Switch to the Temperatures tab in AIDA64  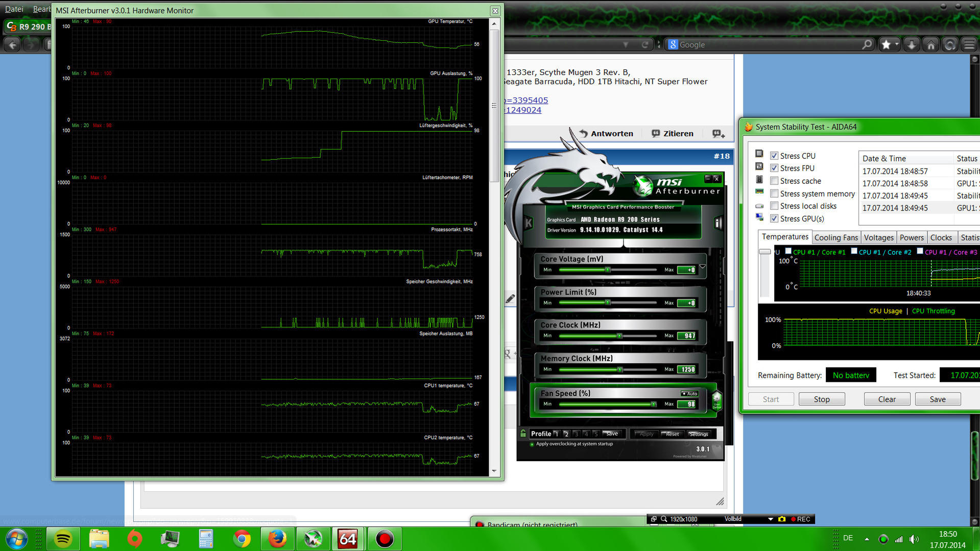785,237
